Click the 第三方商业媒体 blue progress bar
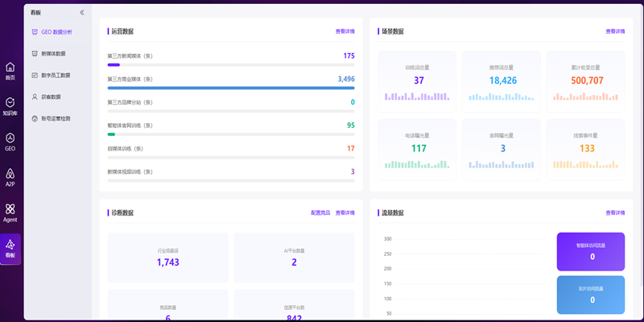This screenshot has height=322, width=644. point(231,88)
